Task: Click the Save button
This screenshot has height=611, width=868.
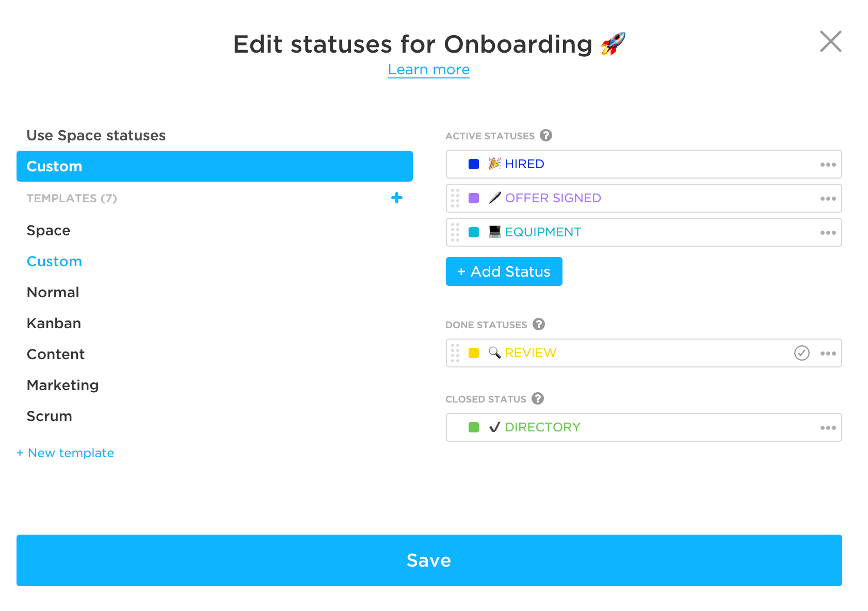Action: pyautogui.click(x=429, y=560)
